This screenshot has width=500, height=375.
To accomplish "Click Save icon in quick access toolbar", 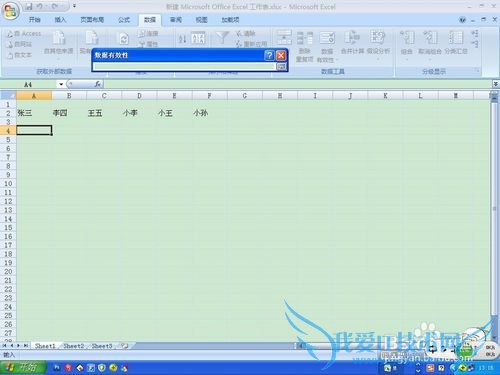I will tap(29, 6).
